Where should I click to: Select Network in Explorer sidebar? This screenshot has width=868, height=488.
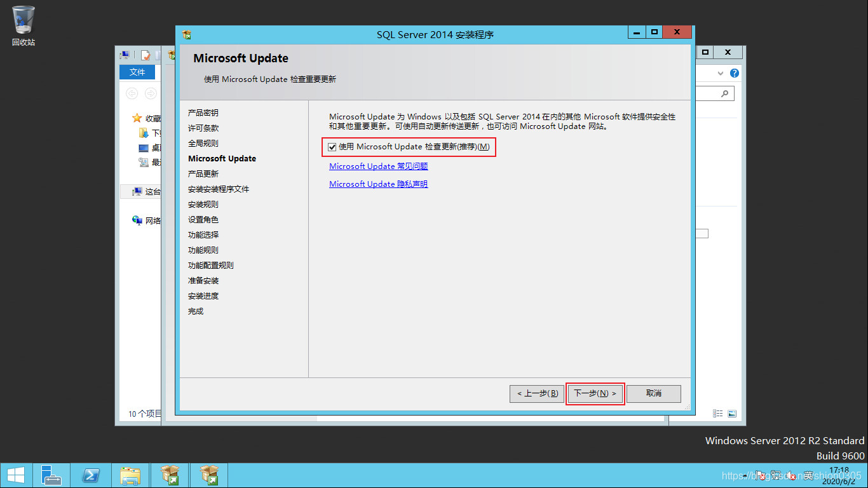pyautogui.click(x=146, y=220)
